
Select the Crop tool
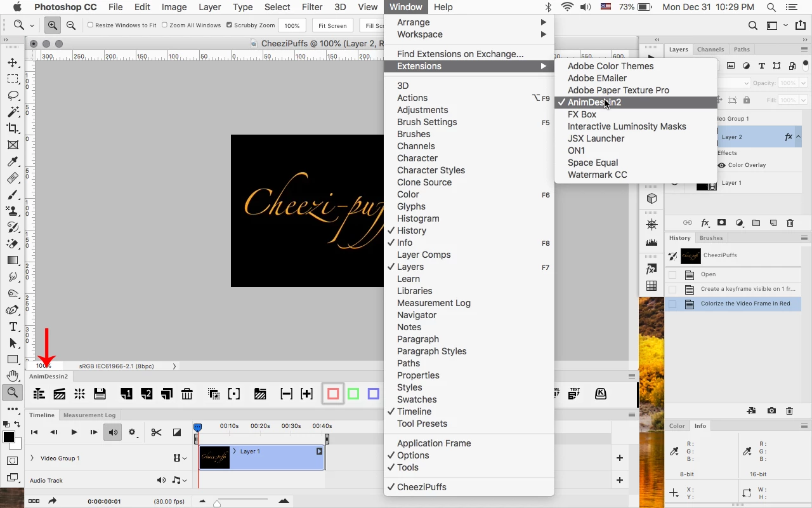[x=13, y=129]
